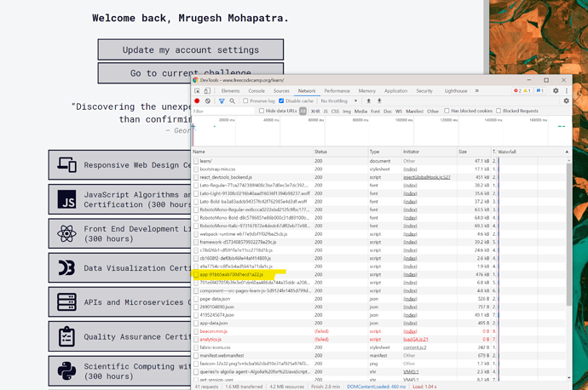The image size is (588, 390).
Task: Click the JS JavaScript Algorithms icon
Action: 66,199
